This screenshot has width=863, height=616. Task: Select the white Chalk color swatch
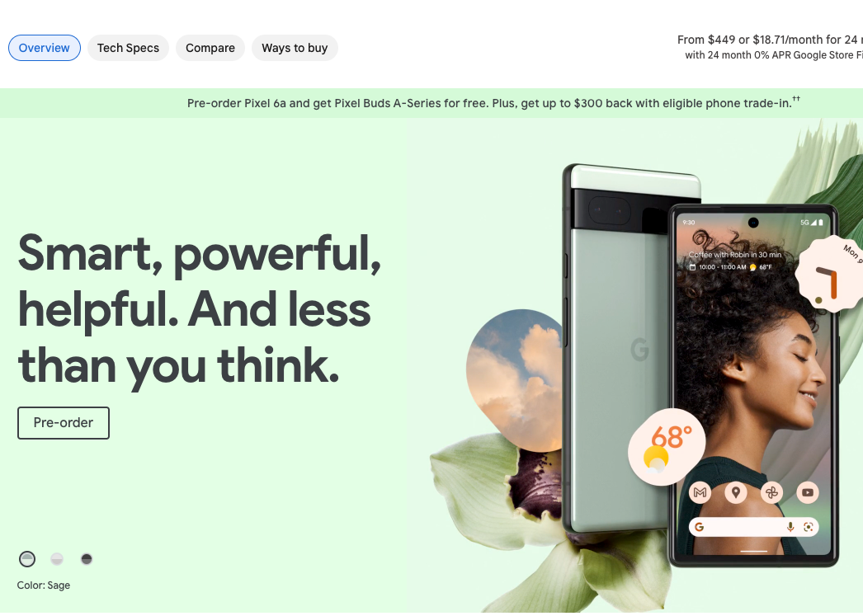pos(57,559)
